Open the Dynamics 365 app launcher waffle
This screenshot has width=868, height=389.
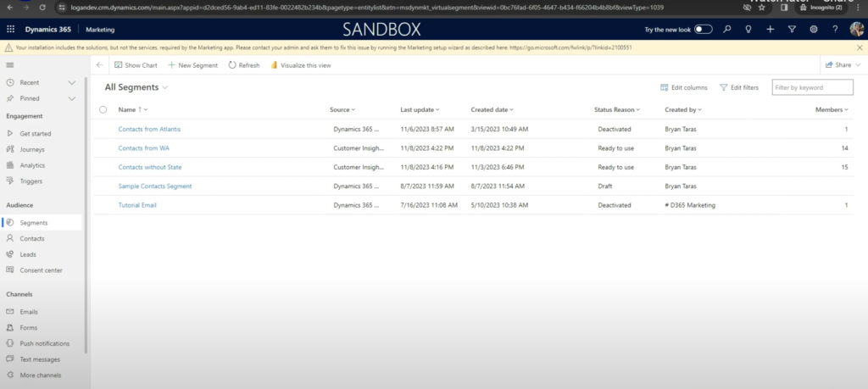coord(10,29)
